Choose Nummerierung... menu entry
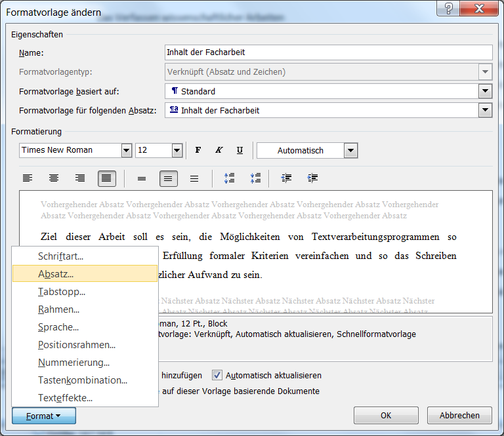Screen dimensions: 504x436 click(x=85, y=362)
